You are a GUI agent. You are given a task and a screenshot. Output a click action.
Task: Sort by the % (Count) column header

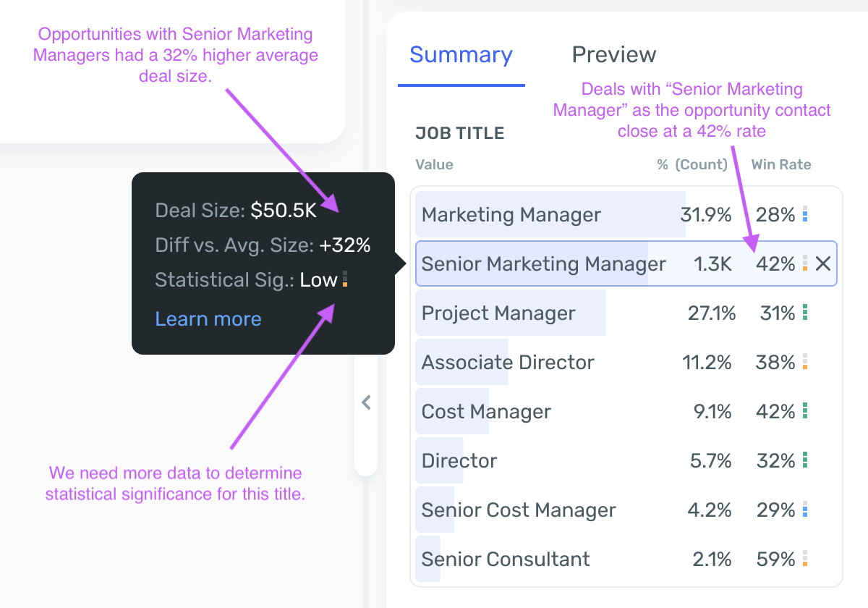692,165
